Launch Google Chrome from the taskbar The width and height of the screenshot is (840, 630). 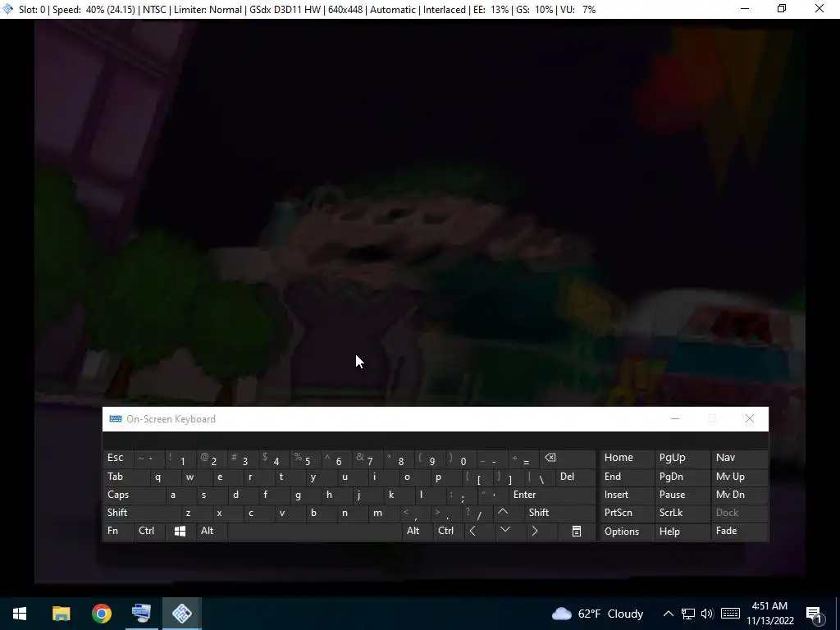tap(101, 614)
